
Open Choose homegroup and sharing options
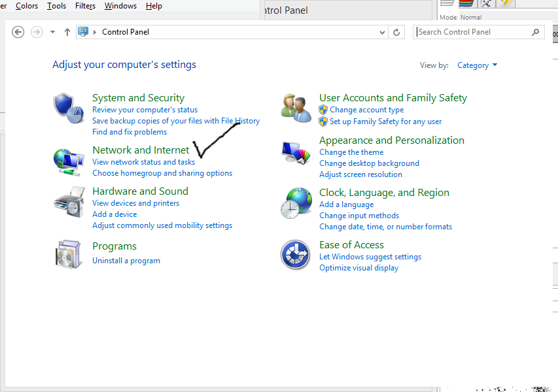coord(162,173)
